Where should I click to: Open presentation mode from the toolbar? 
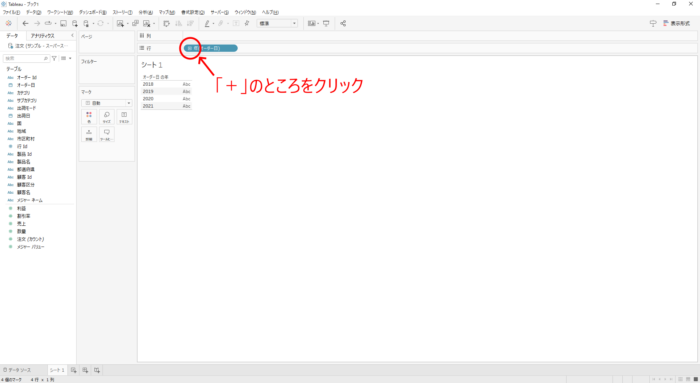click(326, 23)
